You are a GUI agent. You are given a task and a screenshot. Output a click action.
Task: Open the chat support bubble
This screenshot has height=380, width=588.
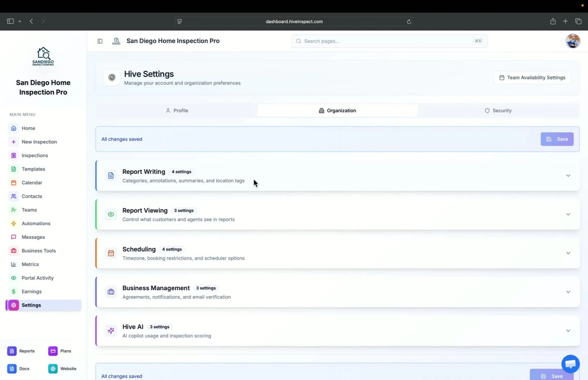click(570, 364)
